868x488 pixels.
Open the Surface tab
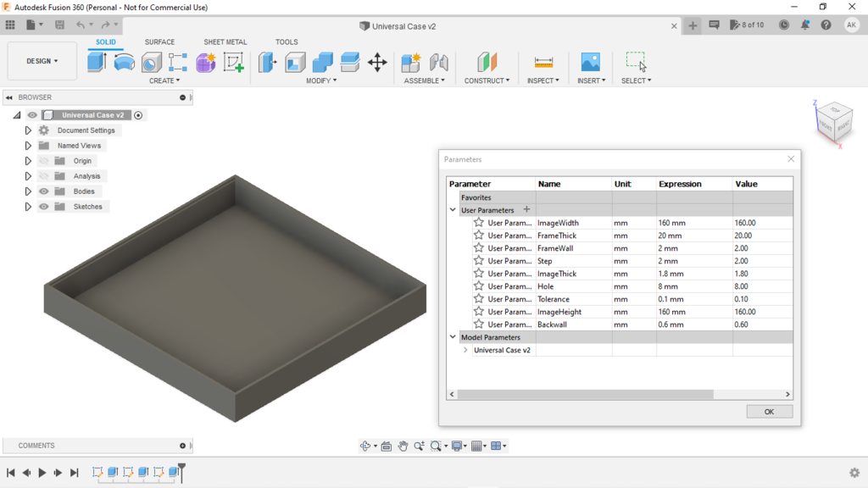point(159,42)
